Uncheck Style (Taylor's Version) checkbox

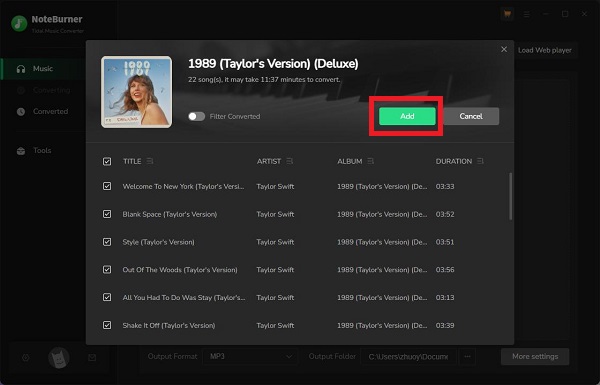tap(107, 242)
